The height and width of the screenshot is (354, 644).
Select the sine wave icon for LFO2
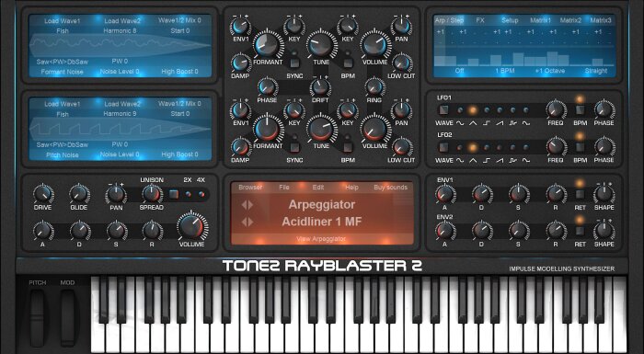pos(460,160)
